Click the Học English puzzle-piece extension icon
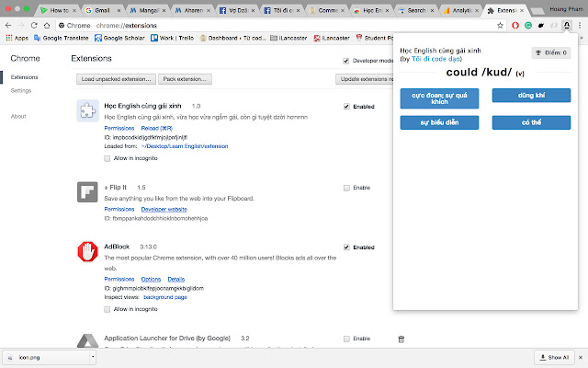 pos(87,110)
